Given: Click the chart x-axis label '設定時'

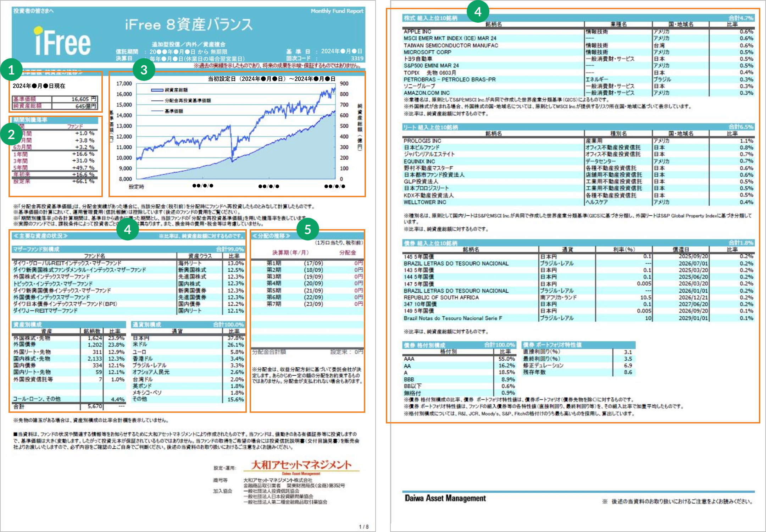Looking at the screenshot, I should click(x=136, y=187).
